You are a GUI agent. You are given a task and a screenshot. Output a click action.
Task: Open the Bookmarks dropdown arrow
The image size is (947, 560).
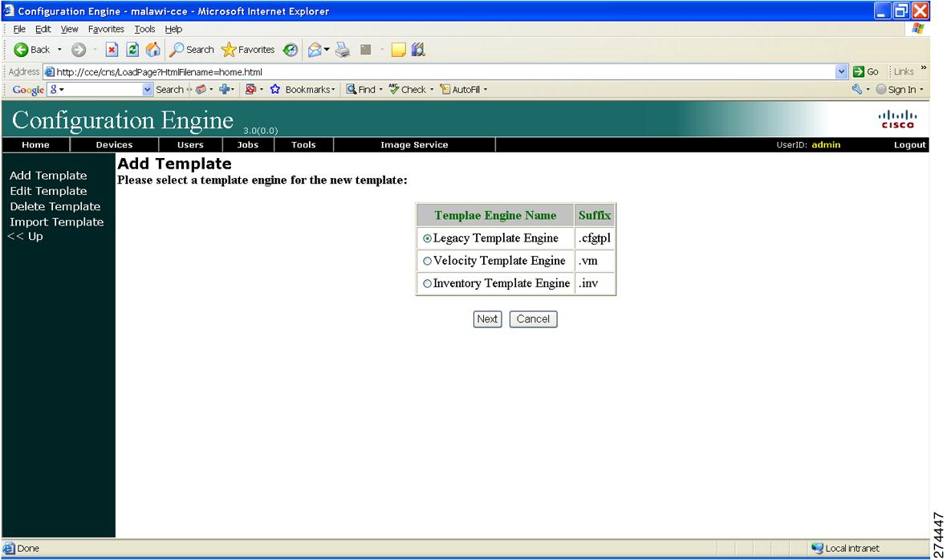tap(333, 90)
